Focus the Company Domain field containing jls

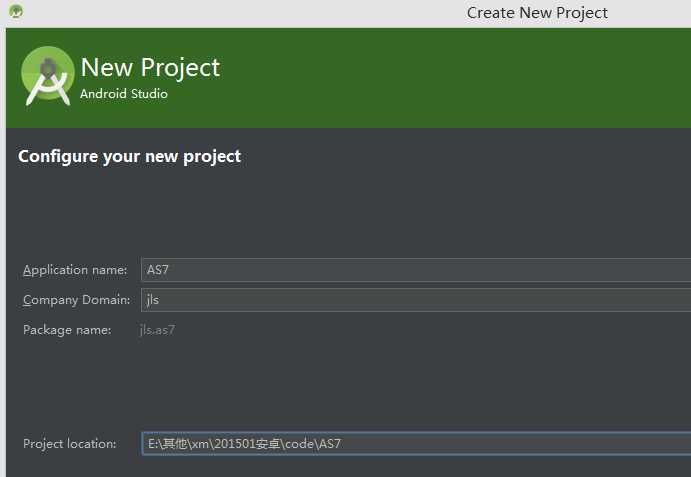coord(416,300)
